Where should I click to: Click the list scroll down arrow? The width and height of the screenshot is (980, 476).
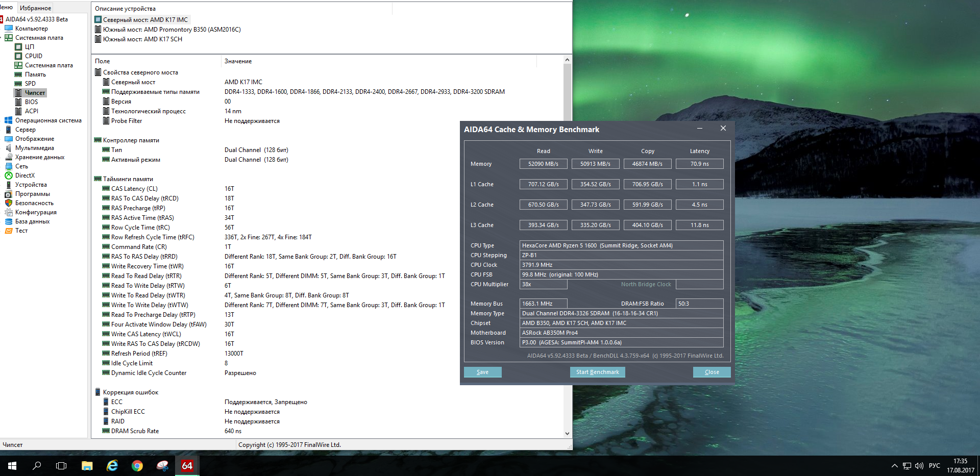click(x=567, y=434)
